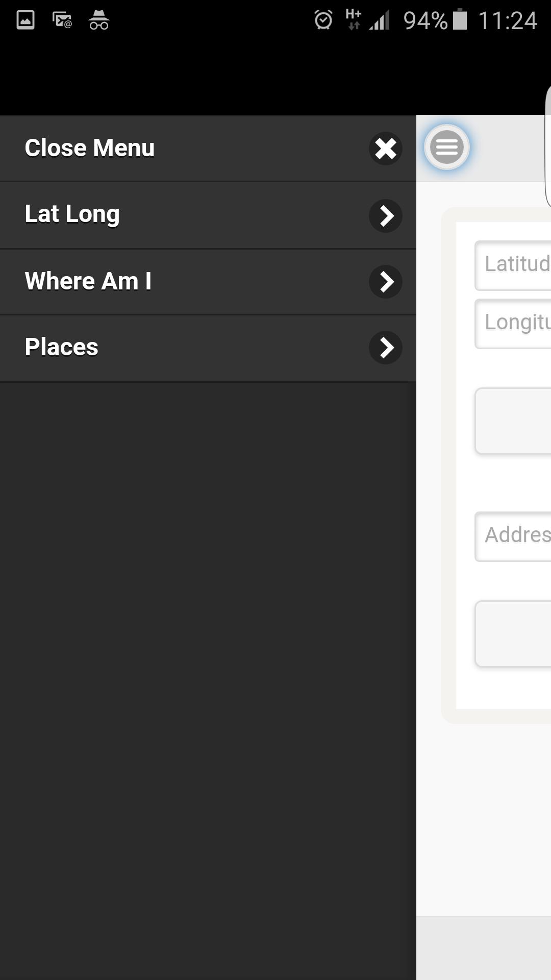The width and height of the screenshot is (551, 980).
Task: Tap the X icon to close the menu
Action: tap(386, 149)
